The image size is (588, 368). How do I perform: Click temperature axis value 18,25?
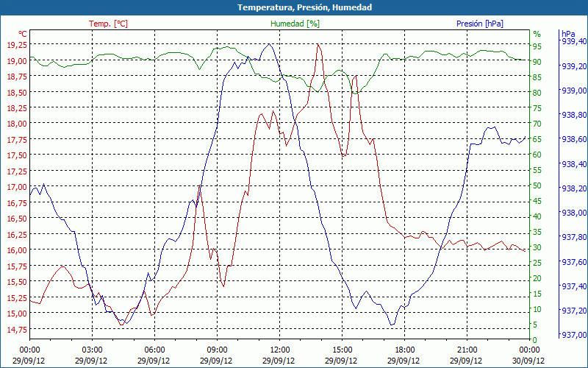pyautogui.click(x=17, y=107)
